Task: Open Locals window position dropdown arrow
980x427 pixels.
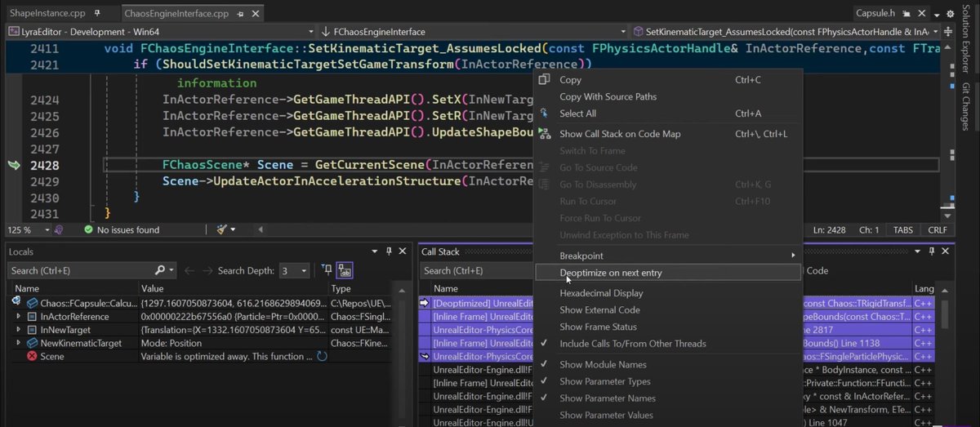Action: (375, 251)
